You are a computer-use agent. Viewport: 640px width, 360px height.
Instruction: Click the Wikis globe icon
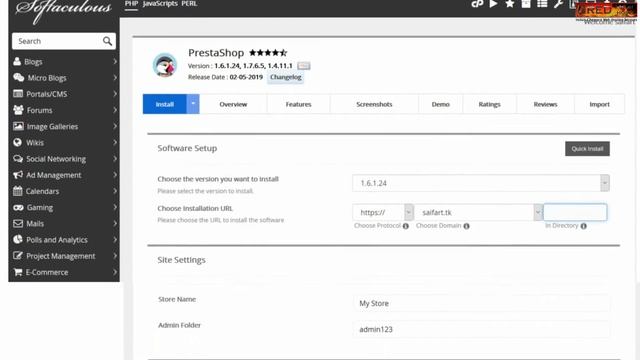click(17, 142)
